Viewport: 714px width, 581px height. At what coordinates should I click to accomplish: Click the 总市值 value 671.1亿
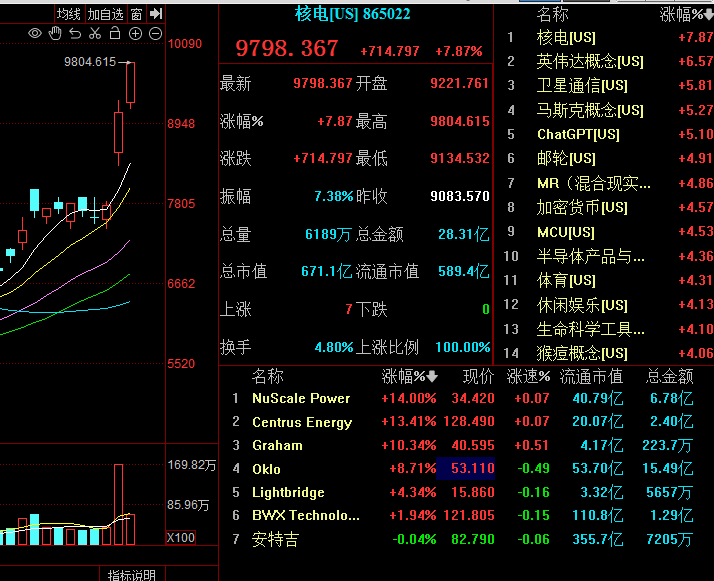[x=326, y=271]
